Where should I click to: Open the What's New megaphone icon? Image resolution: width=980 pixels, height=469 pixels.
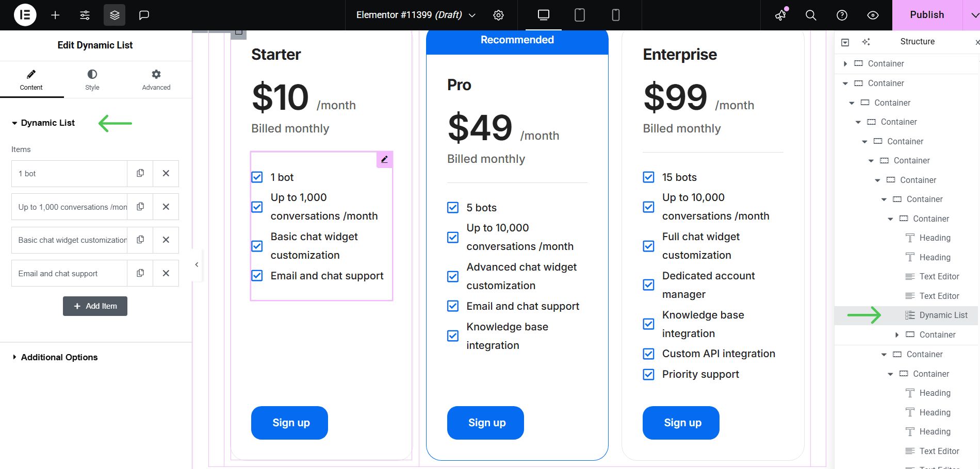click(x=781, y=15)
